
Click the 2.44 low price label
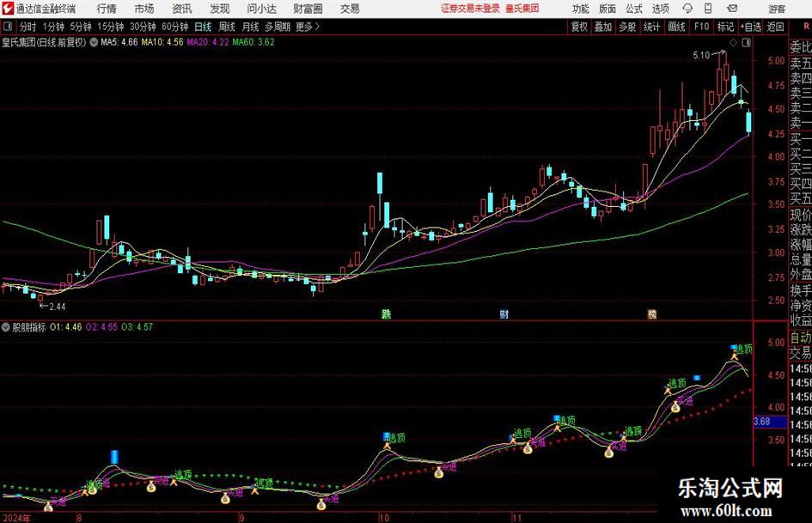[x=57, y=307]
